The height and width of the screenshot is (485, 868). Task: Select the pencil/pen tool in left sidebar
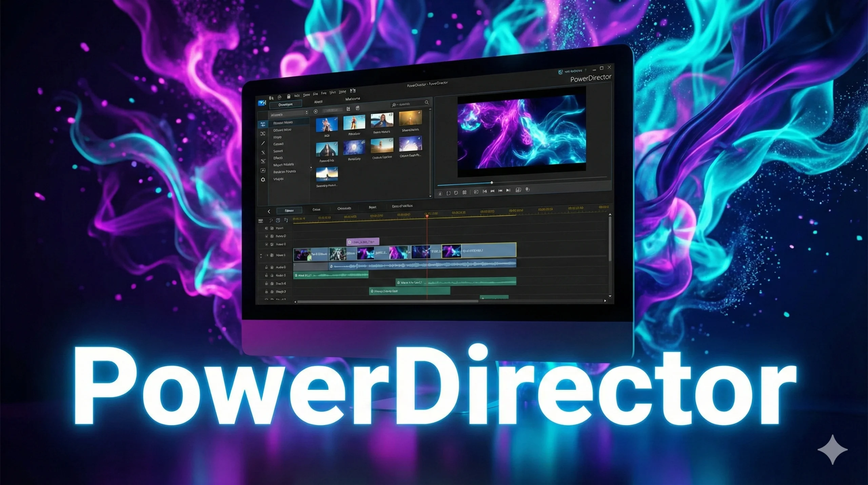click(x=263, y=143)
